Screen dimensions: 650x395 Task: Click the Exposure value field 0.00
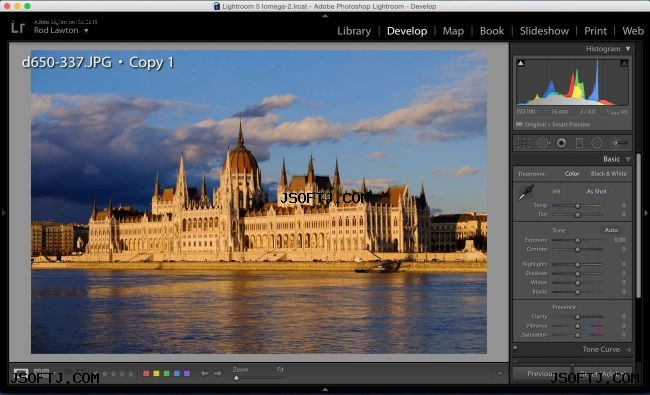point(620,240)
